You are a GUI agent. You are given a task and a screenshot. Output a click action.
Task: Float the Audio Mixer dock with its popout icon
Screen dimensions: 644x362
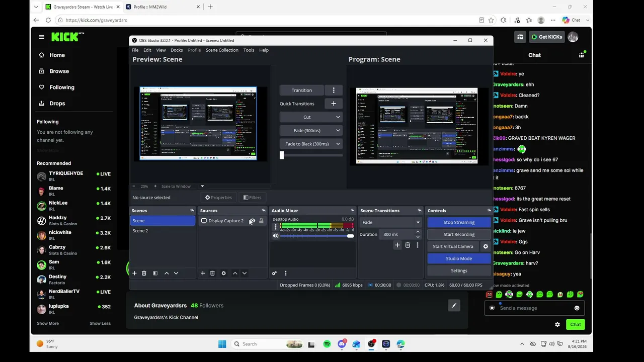pos(352,211)
